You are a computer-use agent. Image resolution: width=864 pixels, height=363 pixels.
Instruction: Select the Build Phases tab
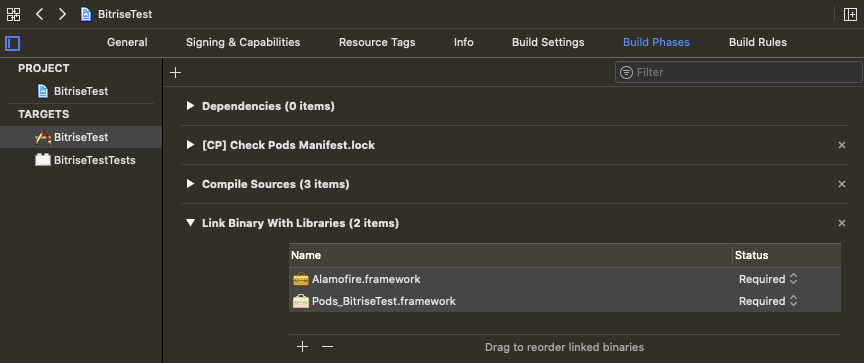coord(656,42)
